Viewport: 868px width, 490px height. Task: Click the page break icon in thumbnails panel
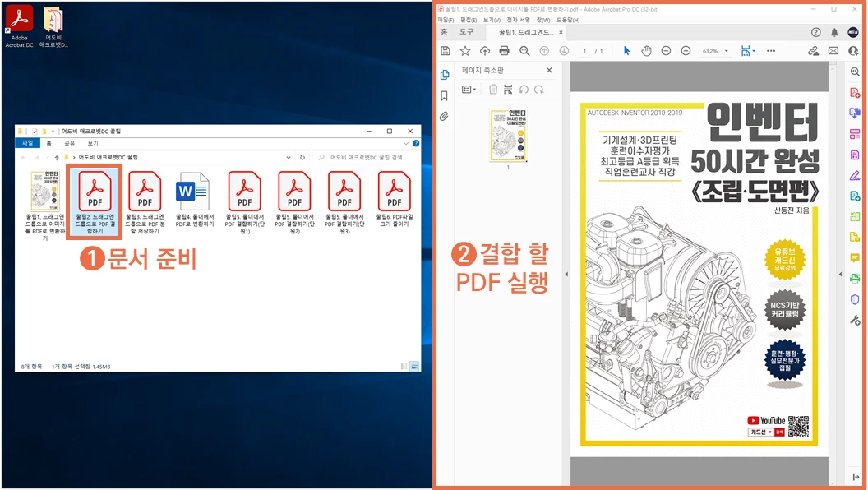pos(508,89)
